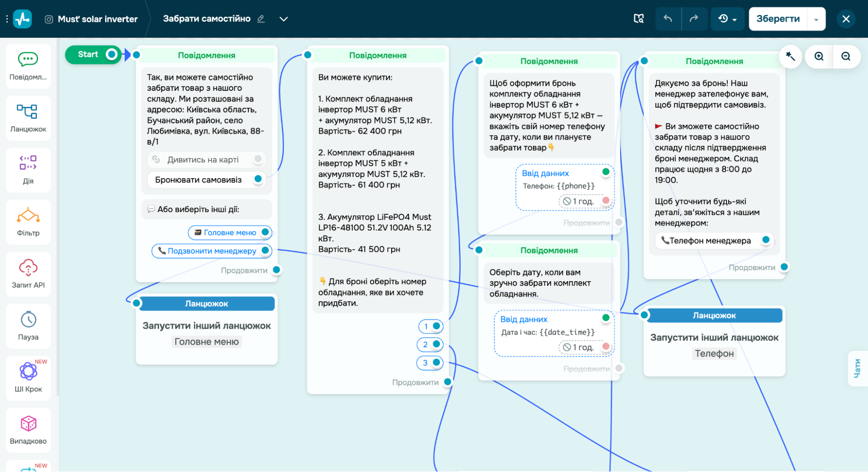Edit flow name with pencil icon
Image resolution: width=868 pixels, height=472 pixels.
(x=261, y=19)
